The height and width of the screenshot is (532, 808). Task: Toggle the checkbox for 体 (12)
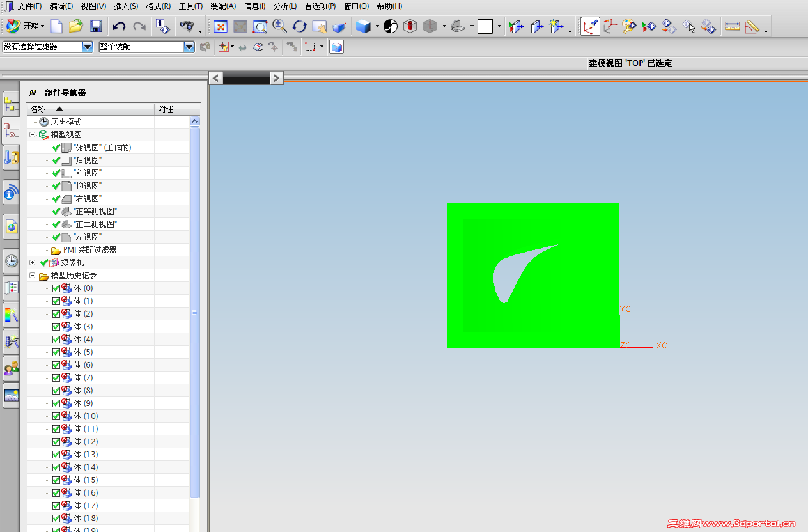coord(56,442)
